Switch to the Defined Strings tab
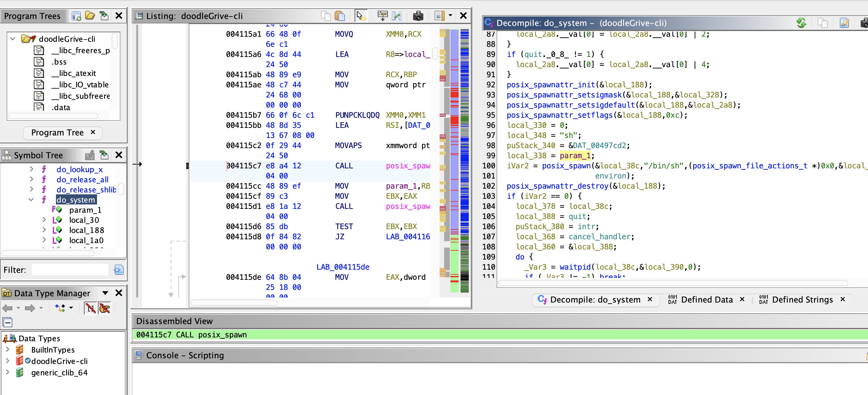Viewport: 868px width, 395px height. click(802, 299)
